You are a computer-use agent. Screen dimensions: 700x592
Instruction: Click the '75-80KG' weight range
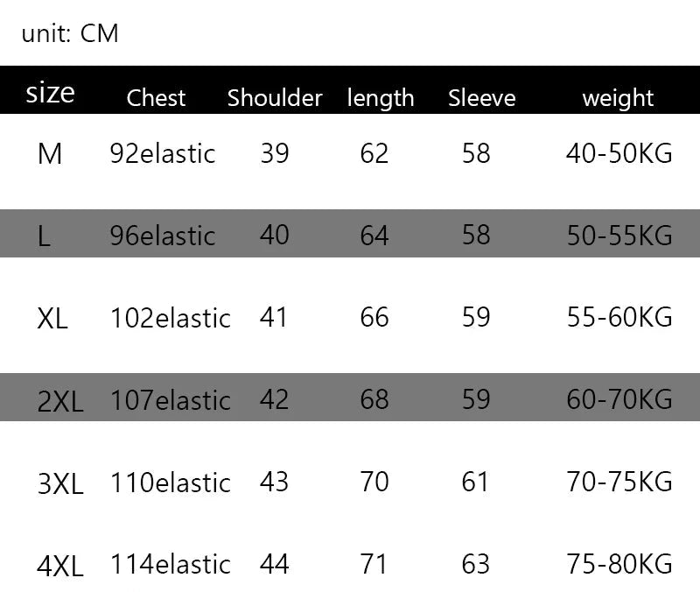point(619,565)
